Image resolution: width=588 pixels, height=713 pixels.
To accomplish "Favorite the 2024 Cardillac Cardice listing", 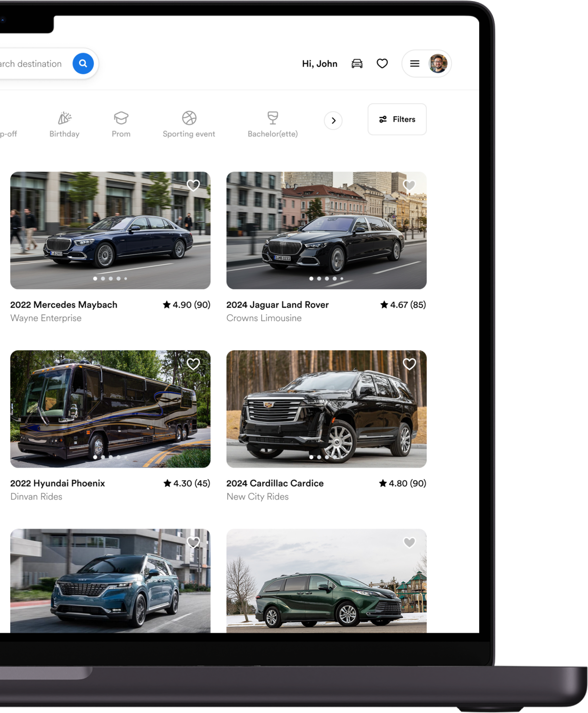I will point(409,364).
